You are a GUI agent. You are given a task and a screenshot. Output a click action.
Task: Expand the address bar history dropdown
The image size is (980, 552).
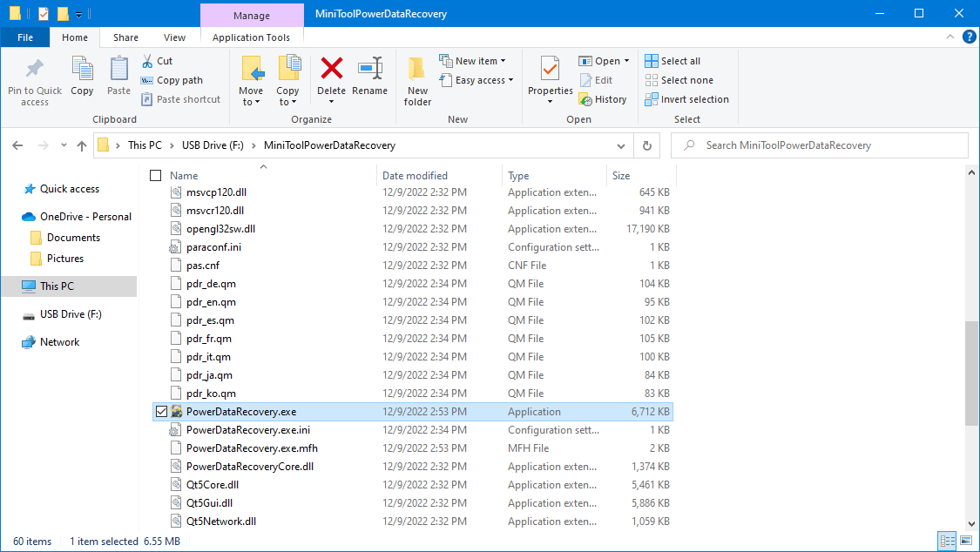pyautogui.click(x=620, y=145)
